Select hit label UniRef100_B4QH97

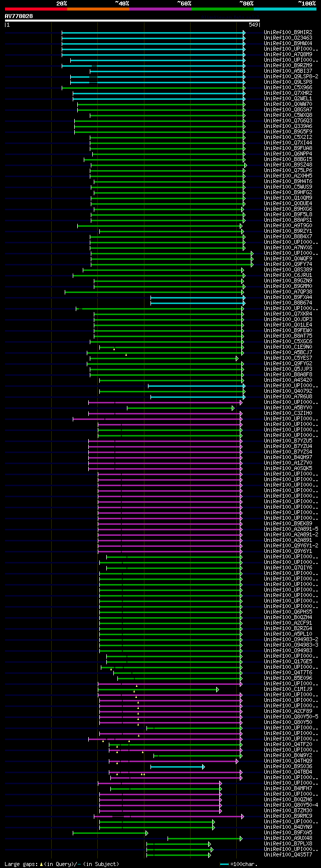(x=288, y=458)
